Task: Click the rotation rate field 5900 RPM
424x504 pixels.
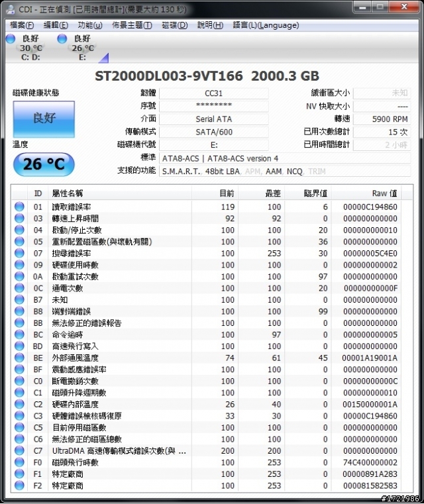Action: click(x=382, y=119)
